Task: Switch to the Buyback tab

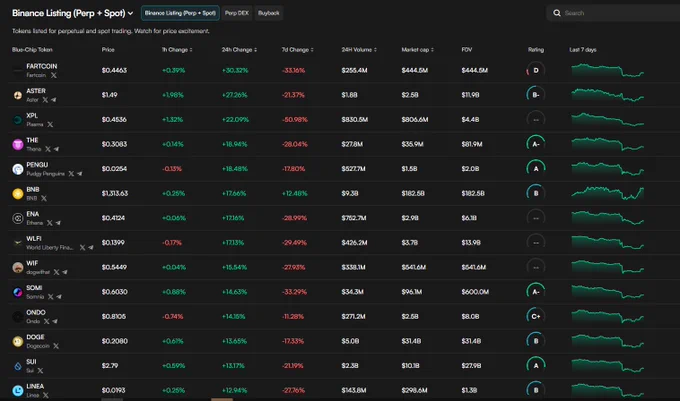Action: click(268, 13)
